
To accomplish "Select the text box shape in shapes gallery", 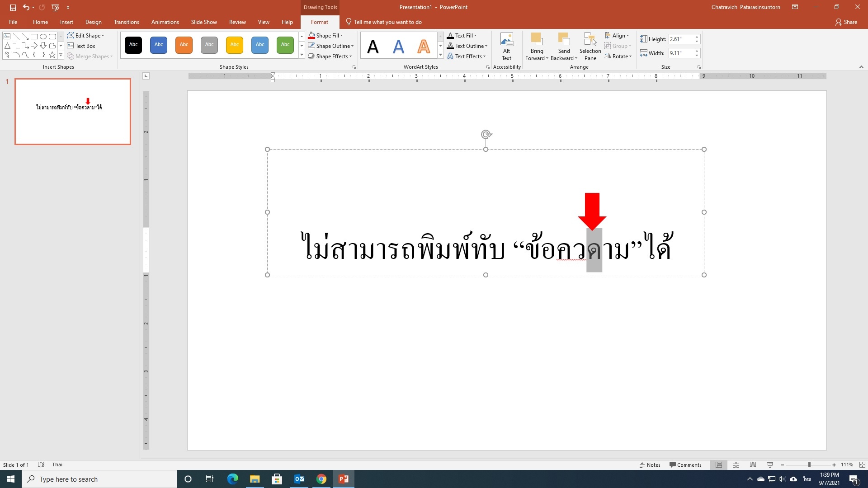I will pyautogui.click(x=7, y=36).
